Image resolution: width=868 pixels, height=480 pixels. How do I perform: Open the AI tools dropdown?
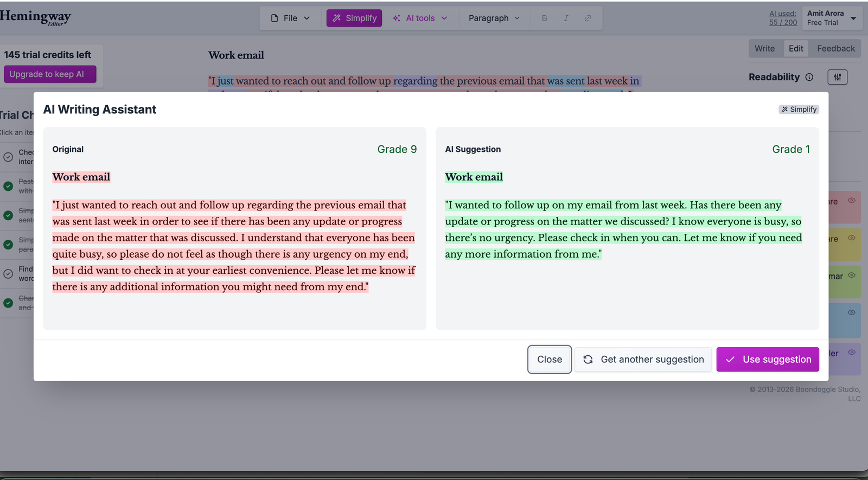(x=420, y=18)
